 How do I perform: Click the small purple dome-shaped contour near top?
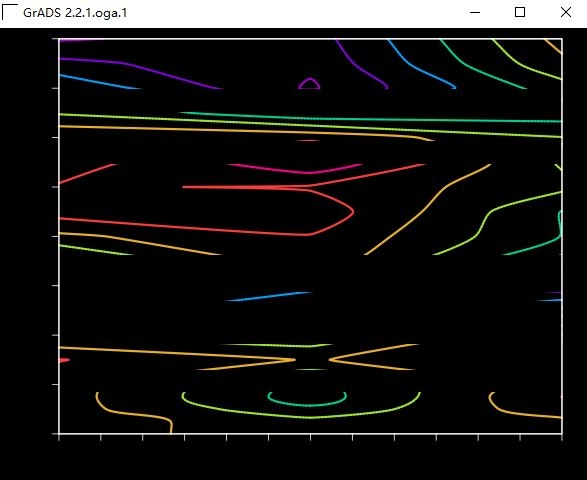pyautogui.click(x=309, y=83)
